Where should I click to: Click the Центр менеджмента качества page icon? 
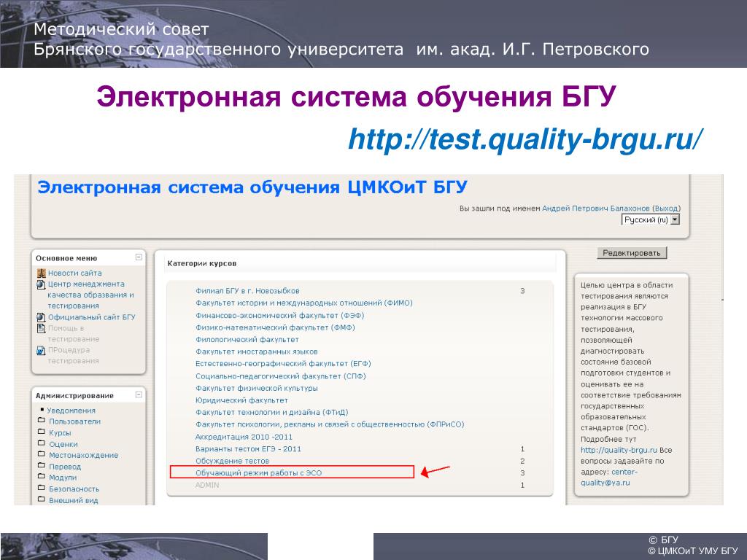point(42,284)
